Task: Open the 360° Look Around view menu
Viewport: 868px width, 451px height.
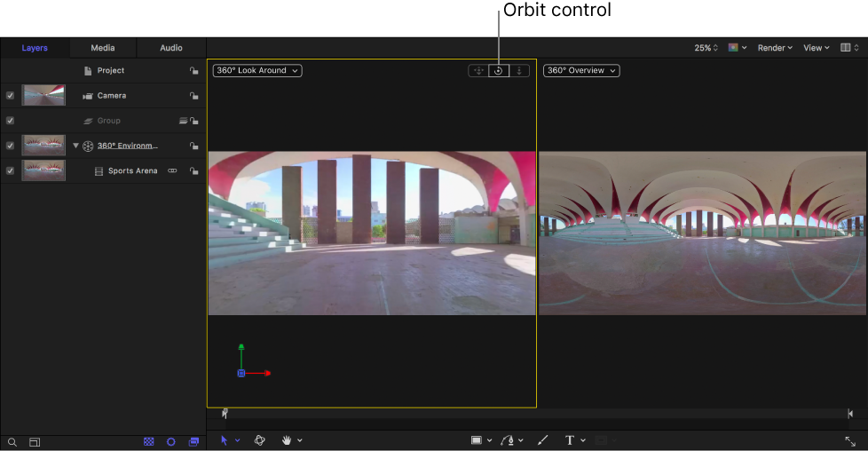Action: click(x=257, y=70)
